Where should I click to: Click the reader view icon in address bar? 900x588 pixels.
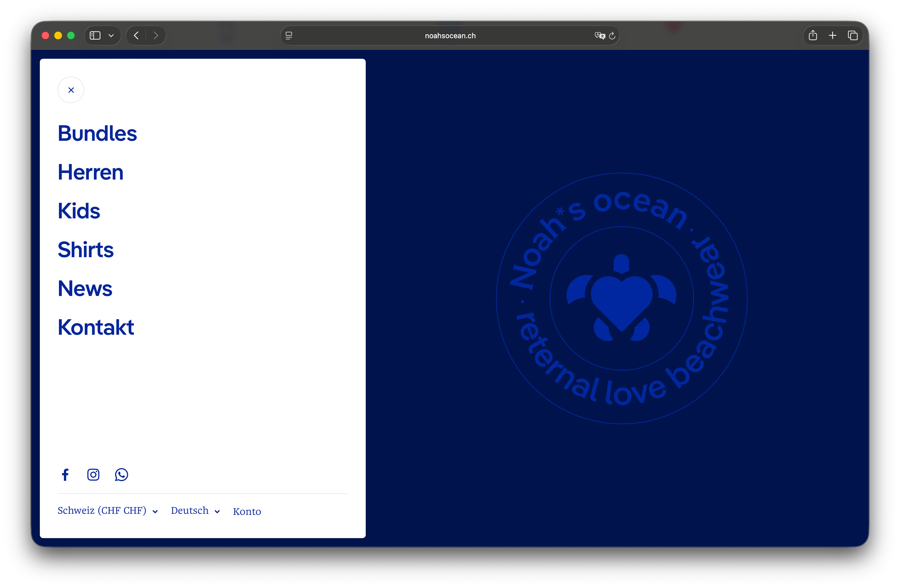click(289, 35)
